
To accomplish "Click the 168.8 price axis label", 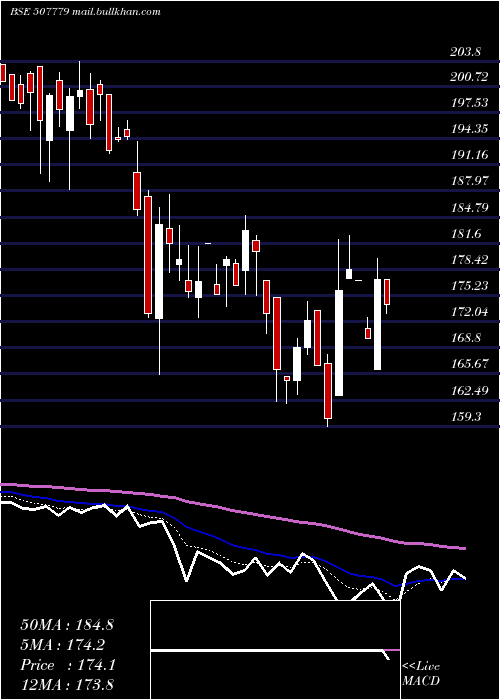I will coord(466,338).
